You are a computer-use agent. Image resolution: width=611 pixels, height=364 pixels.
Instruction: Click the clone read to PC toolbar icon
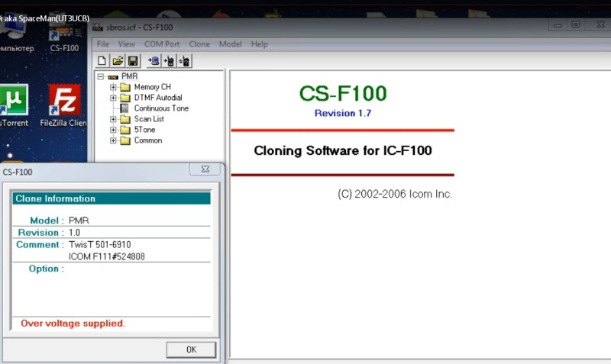(154, 61)
